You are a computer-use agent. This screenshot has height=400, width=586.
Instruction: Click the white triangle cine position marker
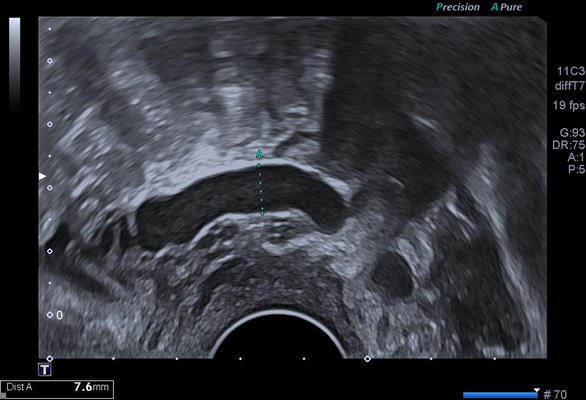[x=537, y=390]
